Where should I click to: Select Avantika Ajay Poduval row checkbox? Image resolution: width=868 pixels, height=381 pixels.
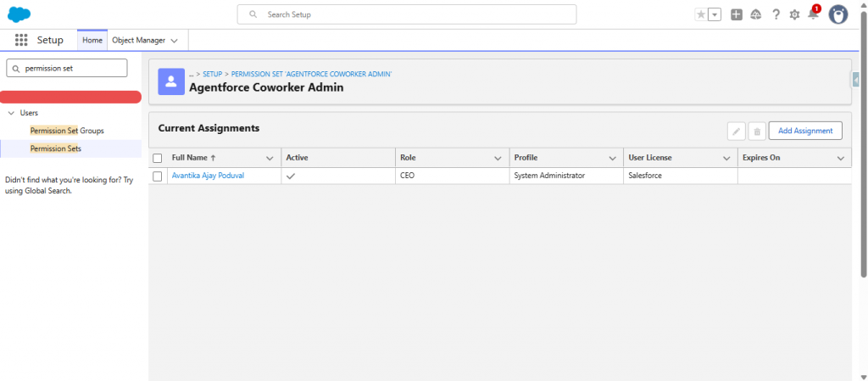pyautogui.click(x=157, y=176)
